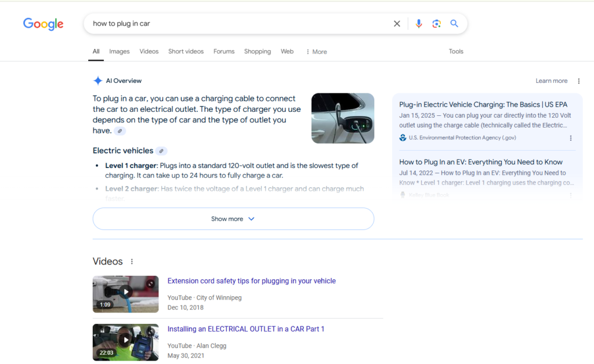Switch to the Images tab
Viewport: 594px width, 364px height.
coord(119,52)
